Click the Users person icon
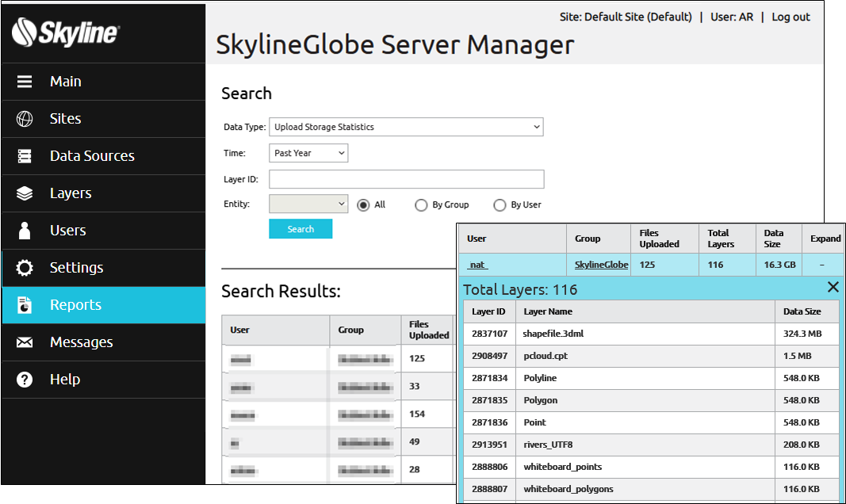 (25, 230)
